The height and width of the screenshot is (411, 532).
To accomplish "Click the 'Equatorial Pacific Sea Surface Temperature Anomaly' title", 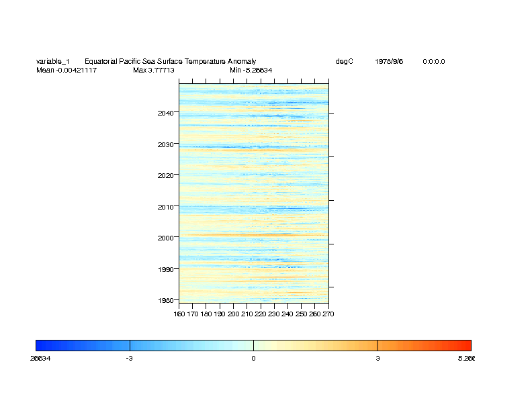I will 170,62.
